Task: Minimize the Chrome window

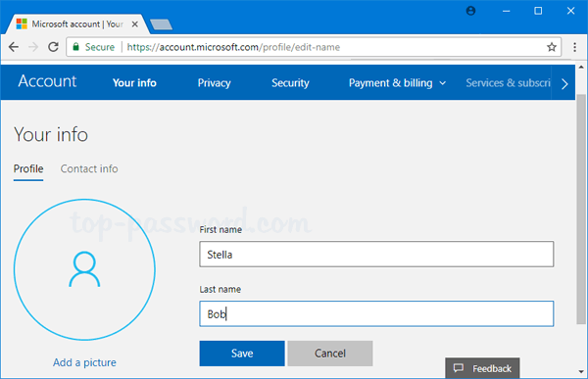Action: 506,11
